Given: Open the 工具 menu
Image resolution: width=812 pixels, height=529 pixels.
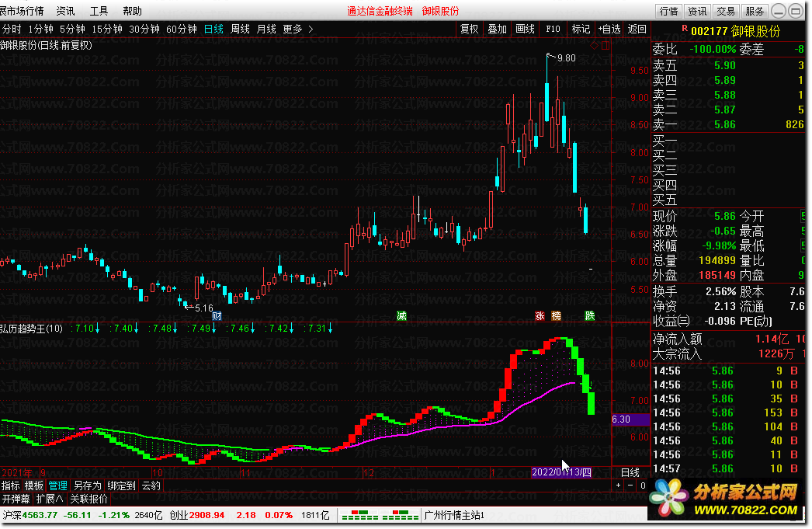Looking at the screenshot, I should point(99,11).
